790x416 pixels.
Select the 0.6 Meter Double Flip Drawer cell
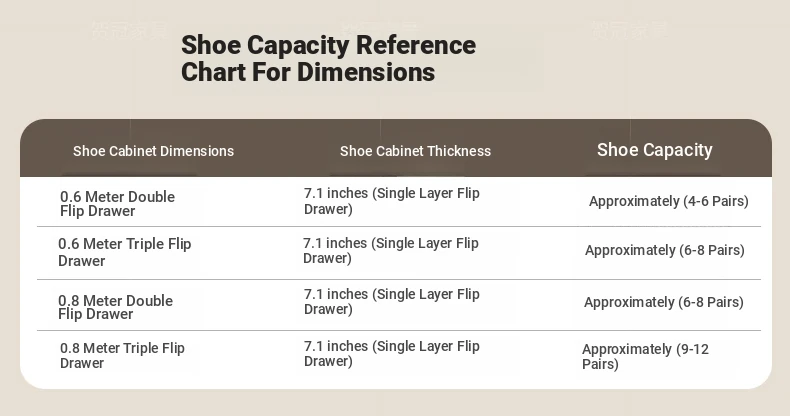(x=117, y=203)
